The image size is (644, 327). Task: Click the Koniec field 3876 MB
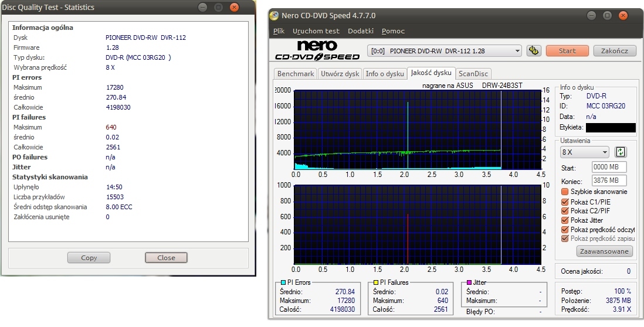(609, 180)
